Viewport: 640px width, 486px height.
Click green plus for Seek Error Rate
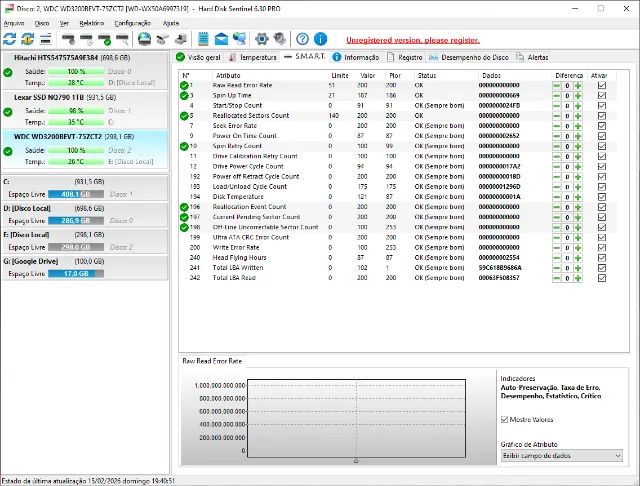coord(578,126)
